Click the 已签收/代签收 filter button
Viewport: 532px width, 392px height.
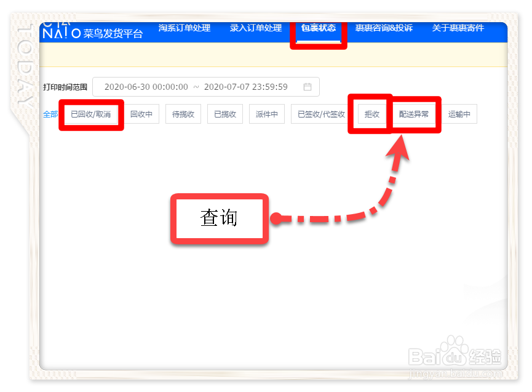click(320, 114)
